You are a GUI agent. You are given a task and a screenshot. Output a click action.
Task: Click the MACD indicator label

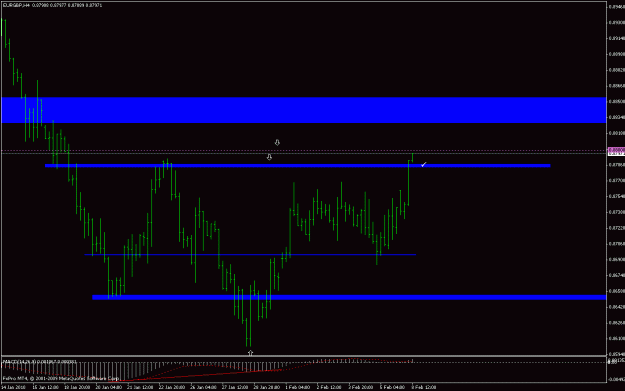click(40, 362)
